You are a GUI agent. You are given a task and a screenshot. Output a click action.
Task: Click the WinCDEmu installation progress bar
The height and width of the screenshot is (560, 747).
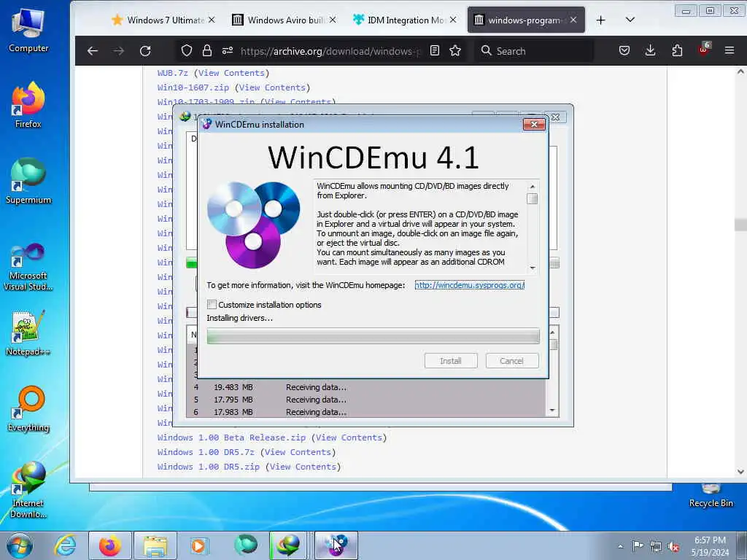373,336
